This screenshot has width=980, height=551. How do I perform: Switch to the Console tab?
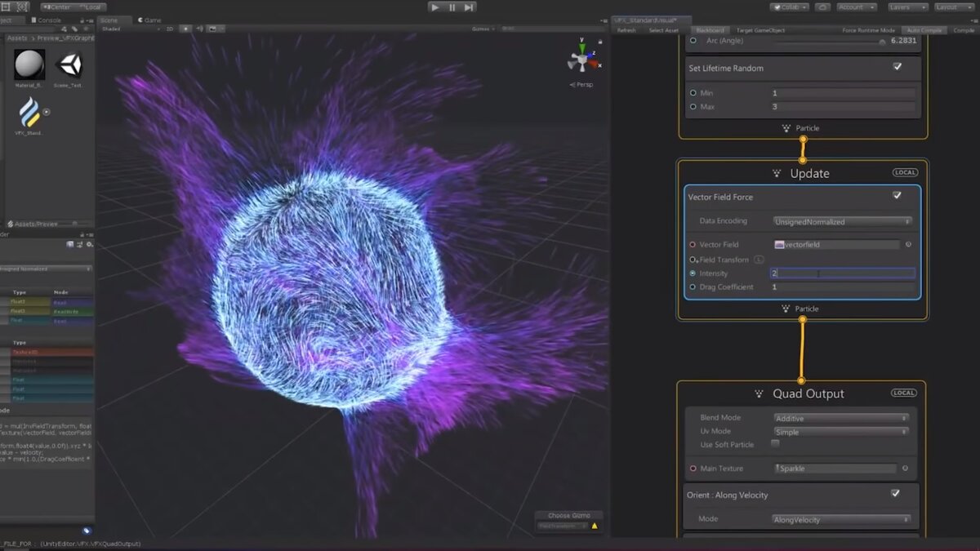coord(47,20)
